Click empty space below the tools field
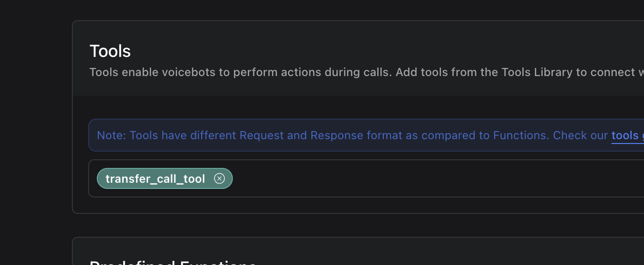Screen dimensions: 644x265 [335, 205]
